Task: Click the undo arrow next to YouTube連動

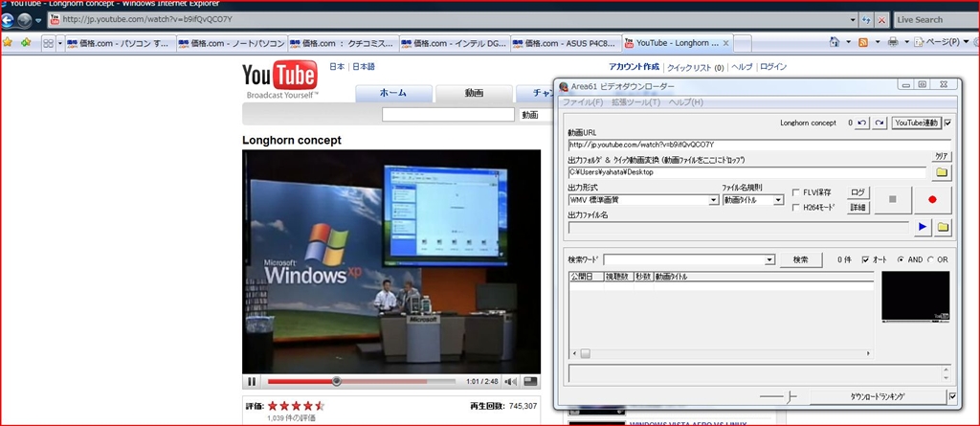Action: click(862, 123)
